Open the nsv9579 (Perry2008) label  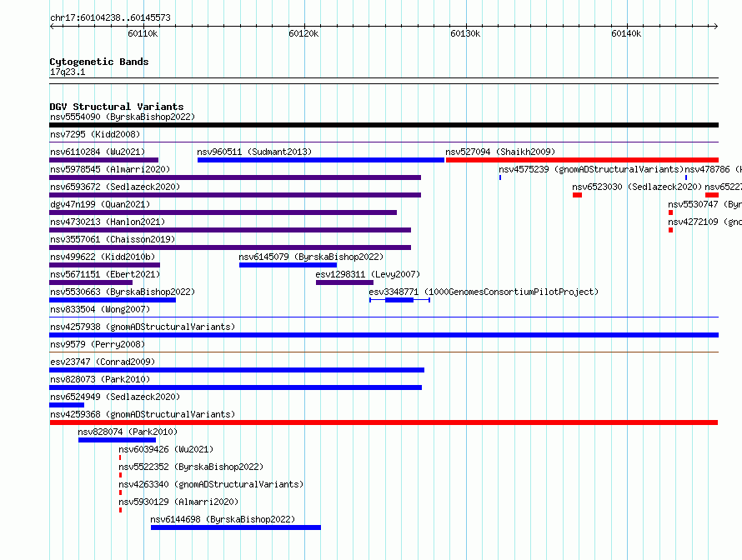tap(98, 344)
